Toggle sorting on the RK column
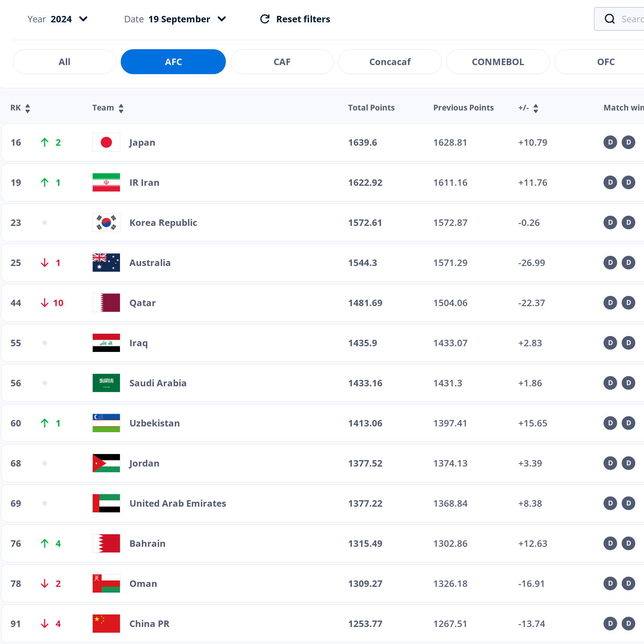644x644 pixels. [x=28, y=108]
